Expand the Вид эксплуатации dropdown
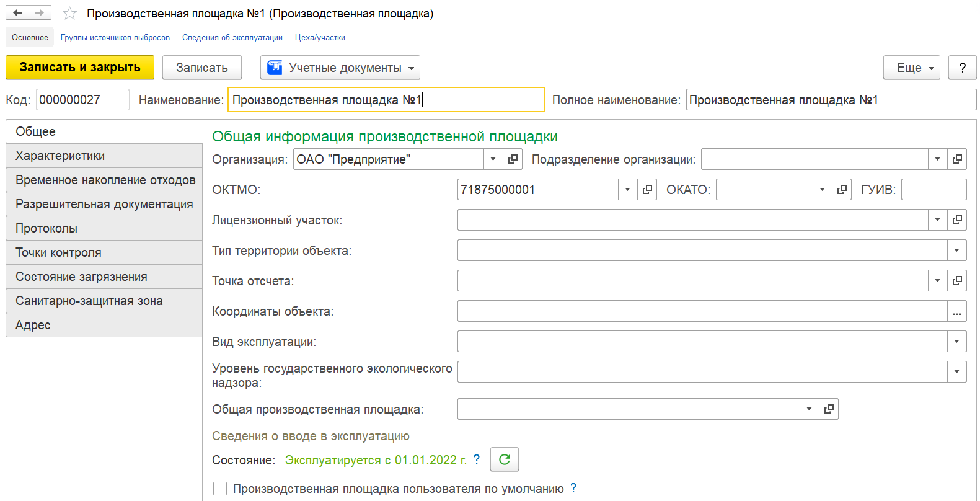 [x=957, y=342]
